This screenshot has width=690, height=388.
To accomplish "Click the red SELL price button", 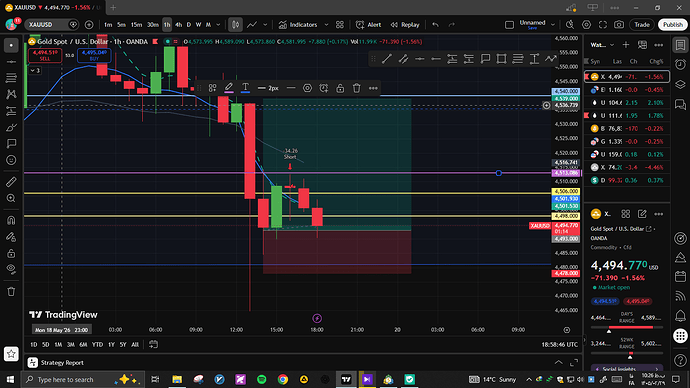I will click(45, 55).
